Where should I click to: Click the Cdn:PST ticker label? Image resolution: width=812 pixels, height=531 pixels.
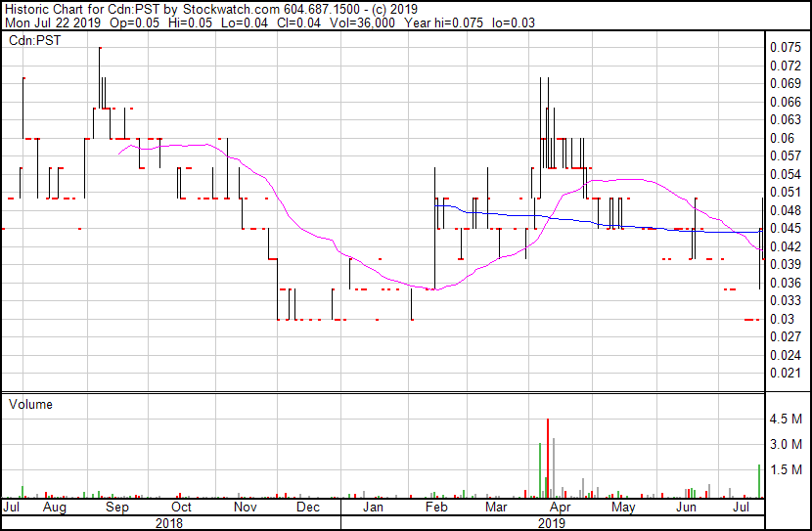[31, 40]
